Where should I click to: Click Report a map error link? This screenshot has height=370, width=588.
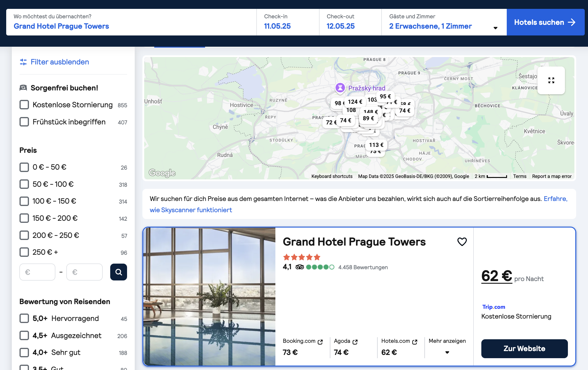point(552,176)
